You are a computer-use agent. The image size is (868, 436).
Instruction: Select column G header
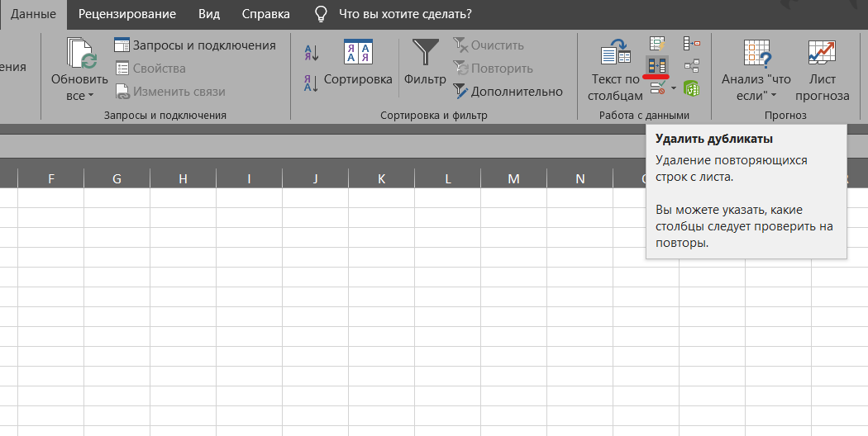(117, 178)
